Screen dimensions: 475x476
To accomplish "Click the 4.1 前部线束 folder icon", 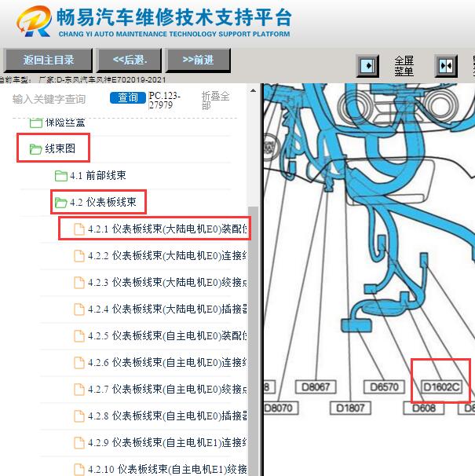I will tap(61, 176).
